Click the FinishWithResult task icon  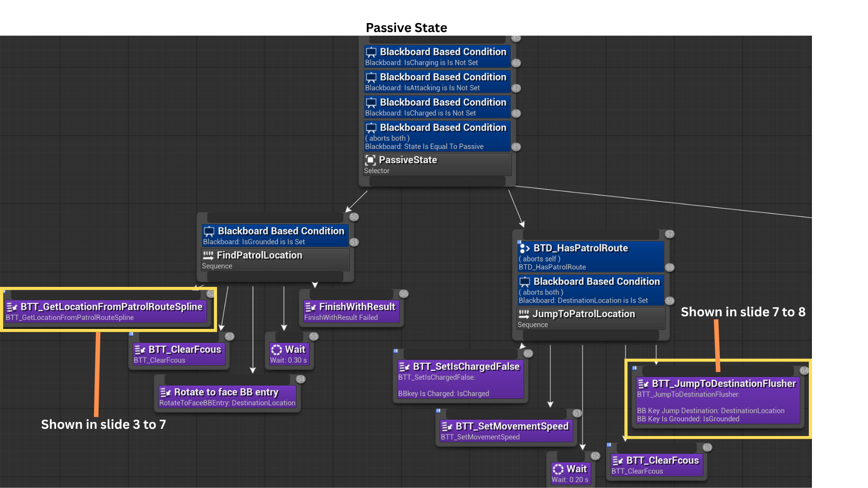[x=310, y=307]
